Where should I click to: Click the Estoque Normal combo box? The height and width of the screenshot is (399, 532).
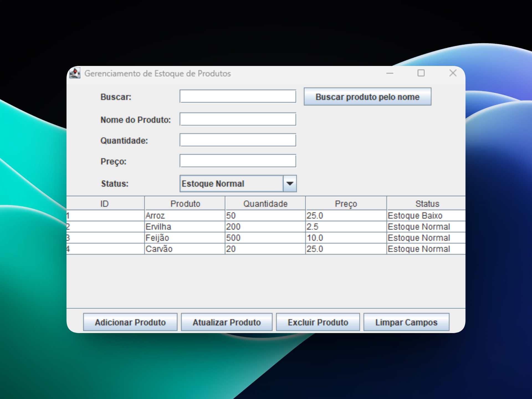231,183
